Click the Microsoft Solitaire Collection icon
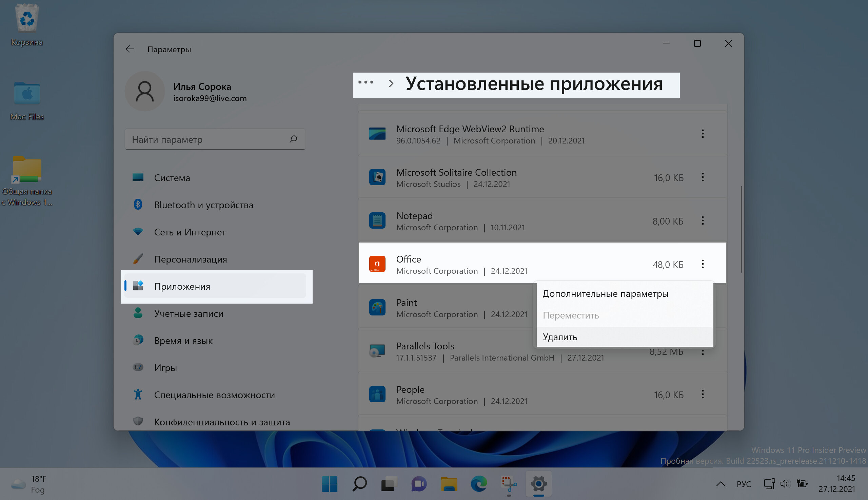The height and width of the screenshot is (500, 868). tap(377, 177)
